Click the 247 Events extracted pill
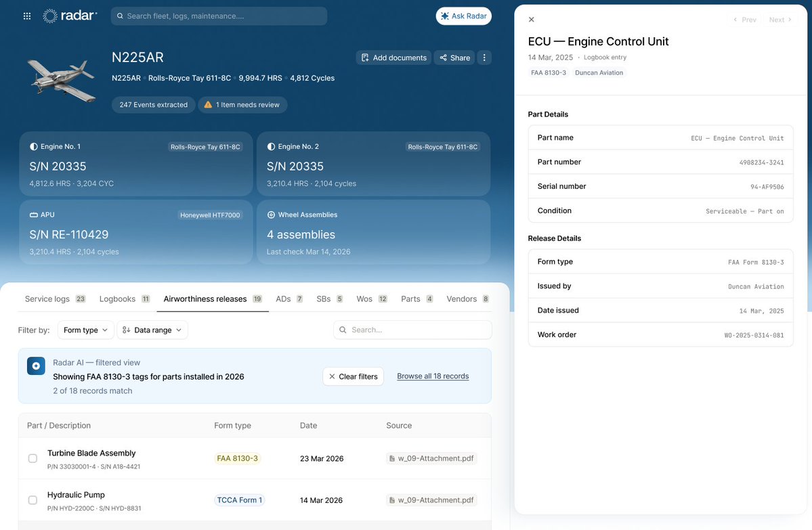812x530 pixels. [153, 104]
